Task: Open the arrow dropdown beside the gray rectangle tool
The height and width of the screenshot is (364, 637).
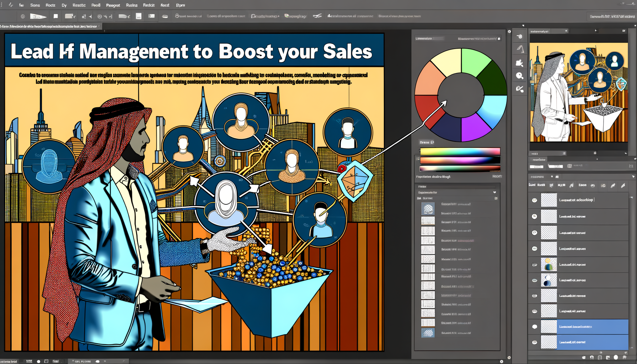Action: pyautogui.click(x=75, y=16)
